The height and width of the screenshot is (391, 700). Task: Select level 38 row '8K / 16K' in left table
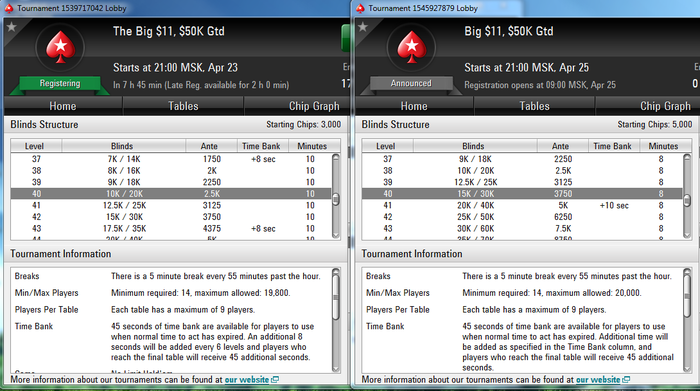(171, 171)
